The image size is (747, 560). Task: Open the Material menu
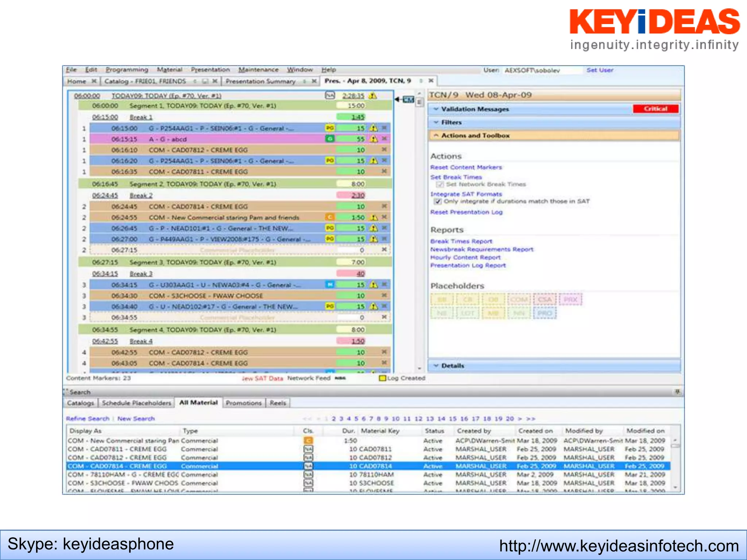tap(170, 70)
